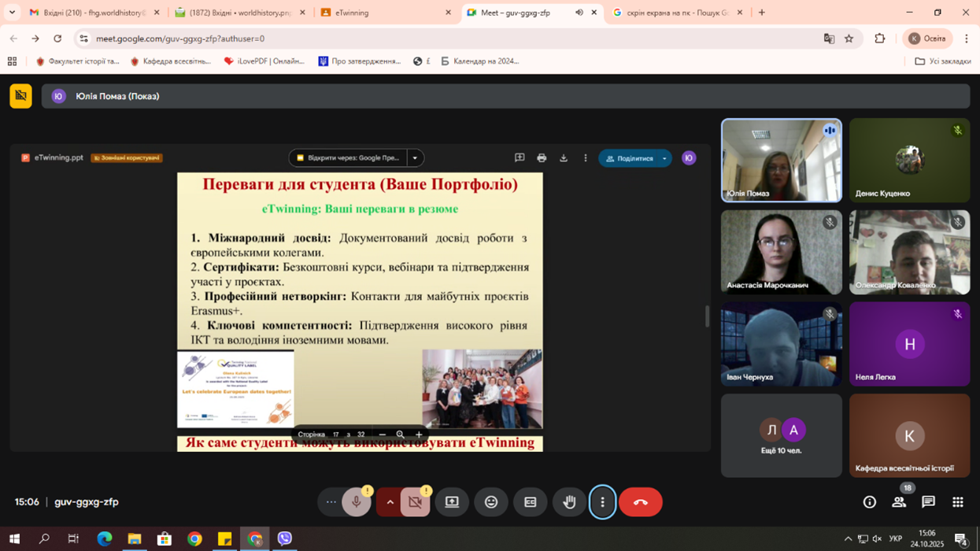
Task: Select Юлія Помаз video tile
Action: 781,161
